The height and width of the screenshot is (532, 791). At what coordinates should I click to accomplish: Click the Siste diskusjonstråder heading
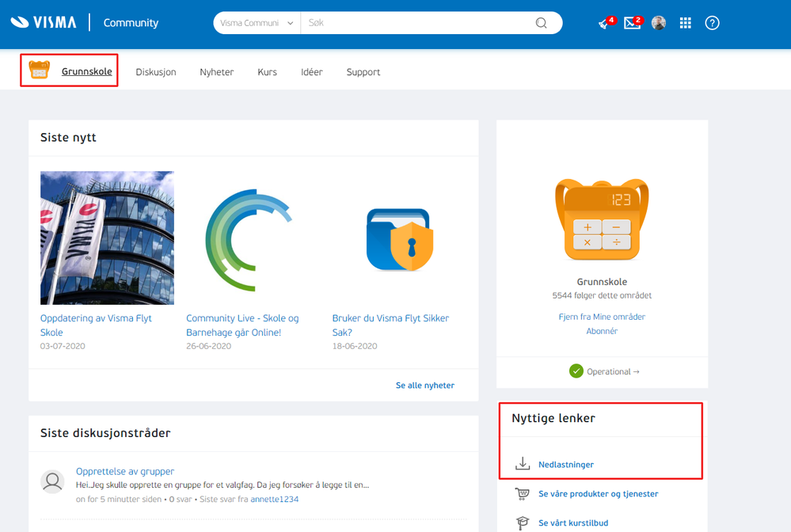coord(105,433)
